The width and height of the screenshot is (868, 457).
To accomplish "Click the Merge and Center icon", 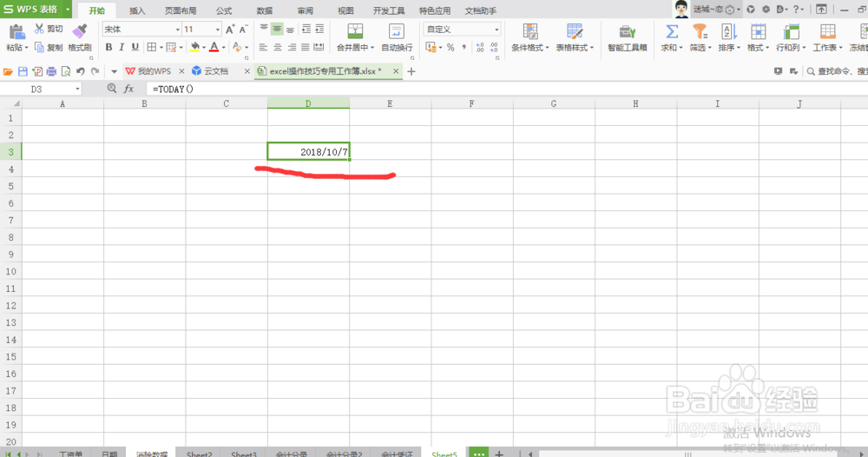I will [355, 32].
